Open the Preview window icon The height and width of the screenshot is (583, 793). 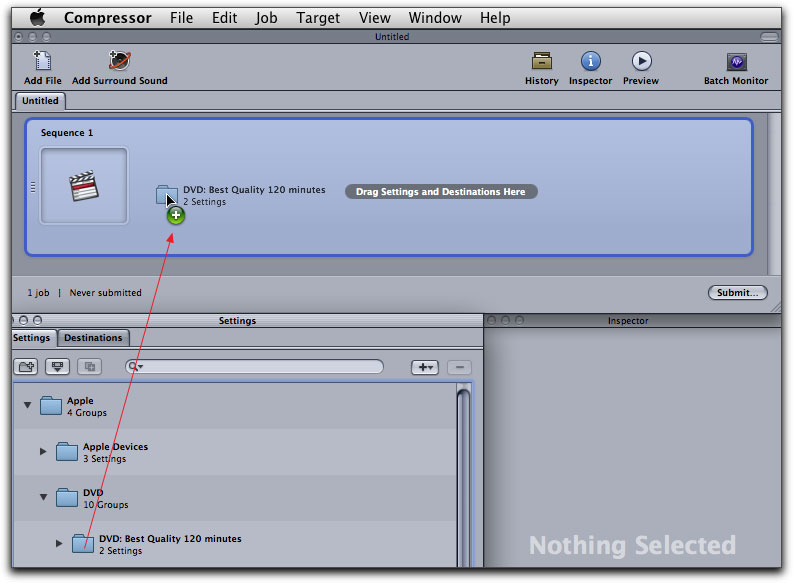(641, 62)
